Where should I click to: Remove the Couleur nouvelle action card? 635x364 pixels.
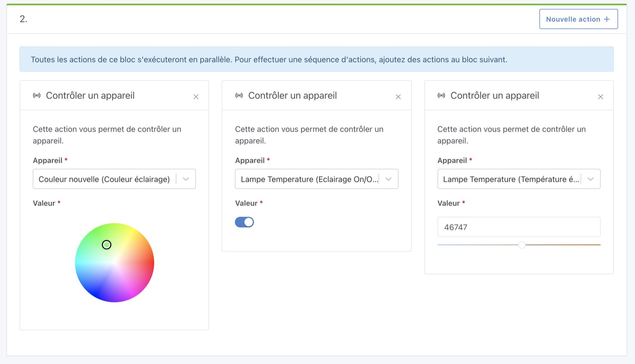(x=196, y=96)
